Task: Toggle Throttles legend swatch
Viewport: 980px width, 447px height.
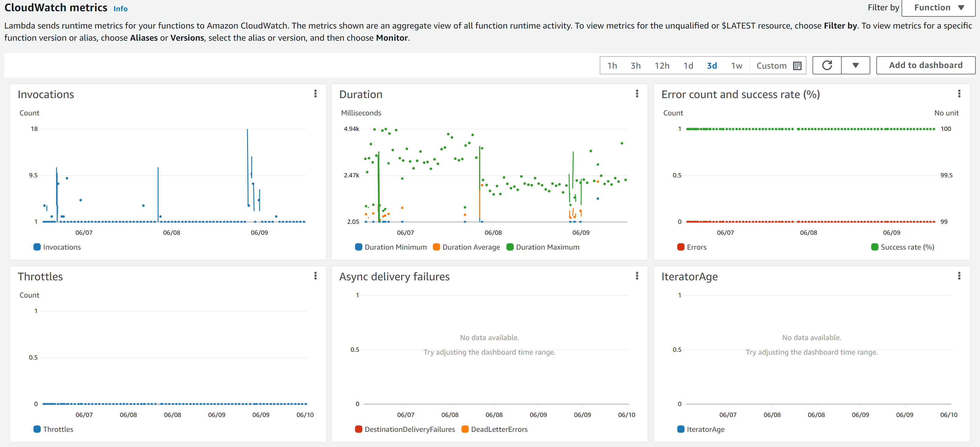Action: [x=37, y=429]
